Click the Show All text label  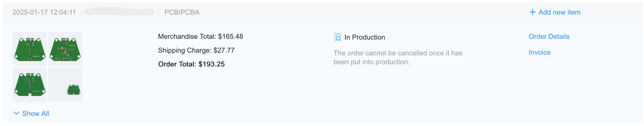tap(36, 114)
